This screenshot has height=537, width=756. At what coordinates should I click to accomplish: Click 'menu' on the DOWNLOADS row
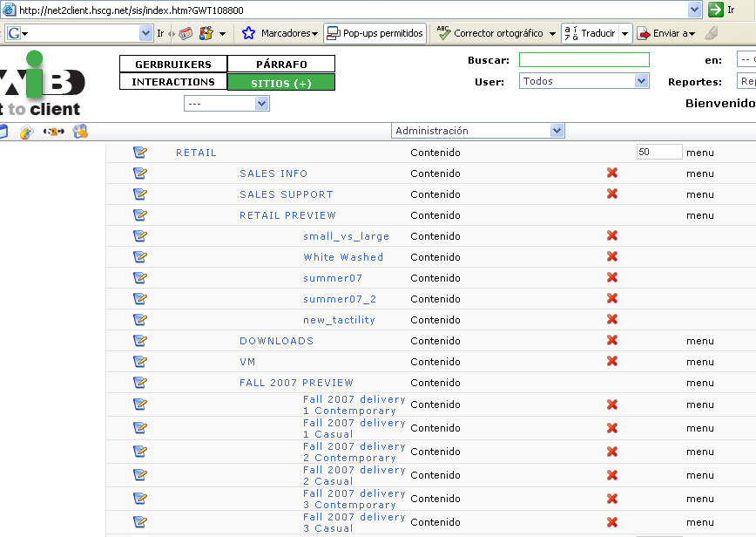(700, 341)
